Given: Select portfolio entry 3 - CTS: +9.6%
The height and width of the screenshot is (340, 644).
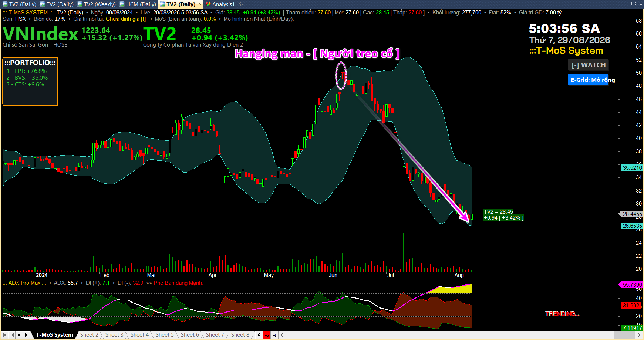Looking at the screenshot, I should point(25,84).
